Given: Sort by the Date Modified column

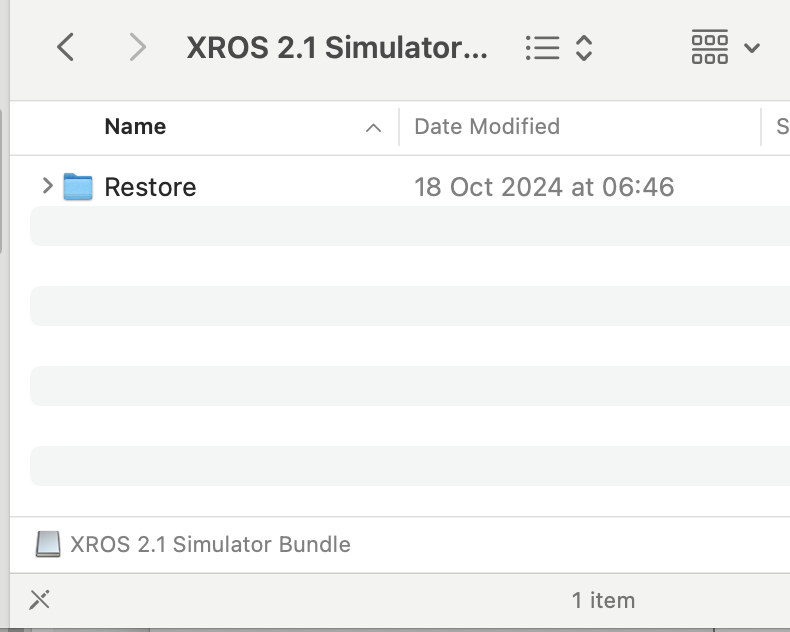Looking at the screenshot, I should click(487, 127).
